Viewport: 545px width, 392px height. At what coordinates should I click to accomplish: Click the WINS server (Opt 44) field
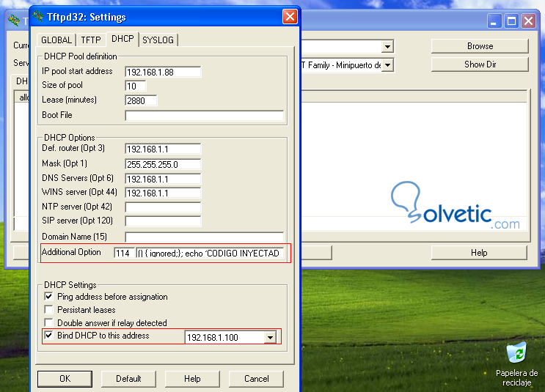point(163,193)
